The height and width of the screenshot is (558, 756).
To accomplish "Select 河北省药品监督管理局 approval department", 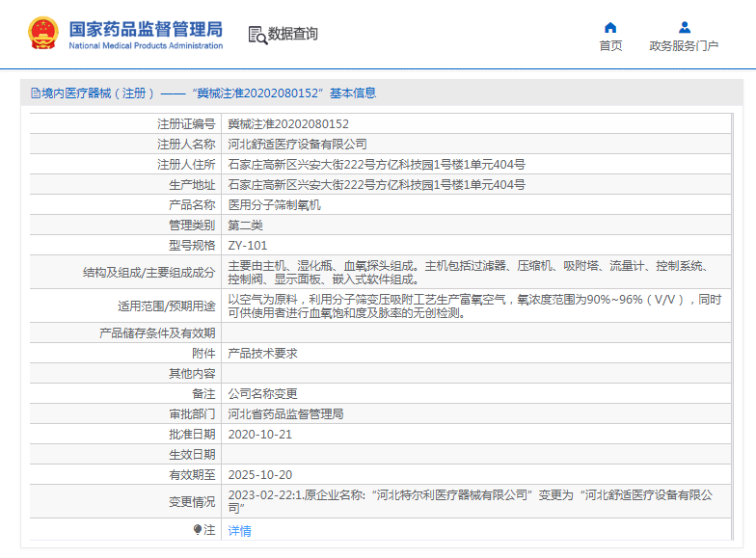I will [x=285, y=414].
